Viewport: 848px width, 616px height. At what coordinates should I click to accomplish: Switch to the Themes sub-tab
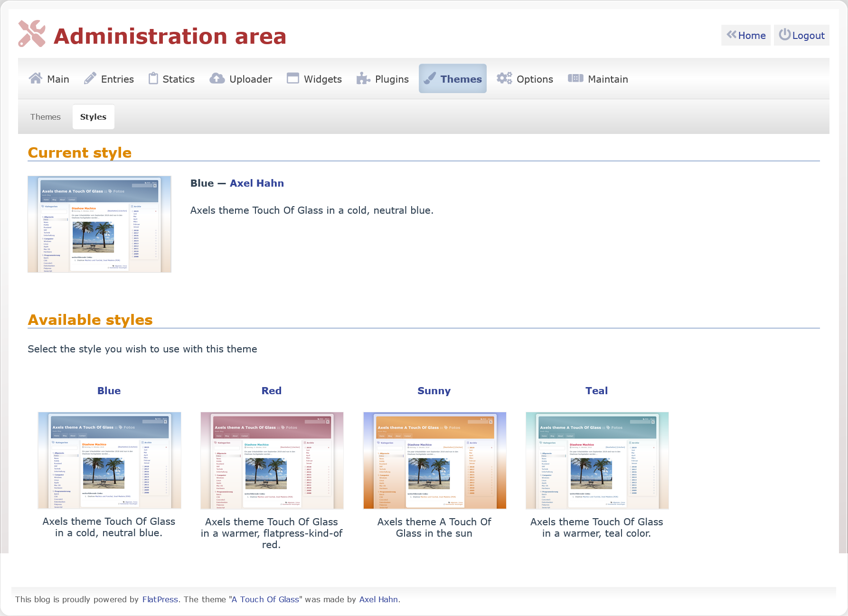click(46, 117)
